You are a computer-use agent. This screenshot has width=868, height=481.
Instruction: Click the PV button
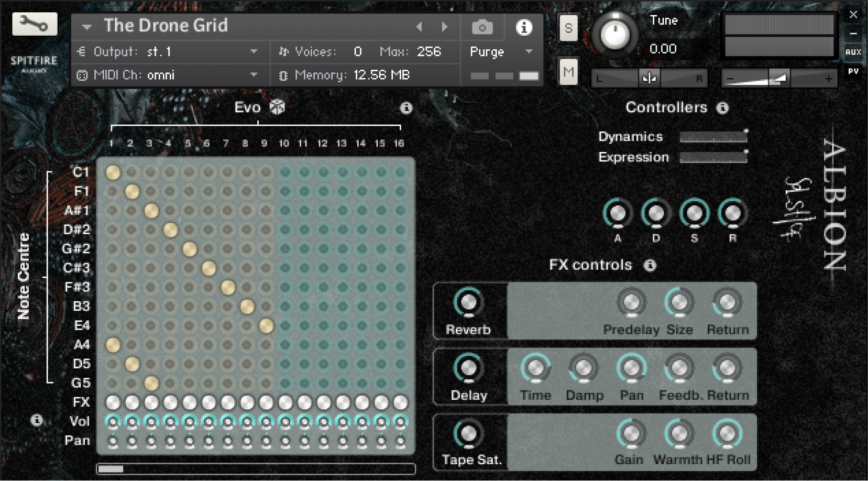coord(853,71)
